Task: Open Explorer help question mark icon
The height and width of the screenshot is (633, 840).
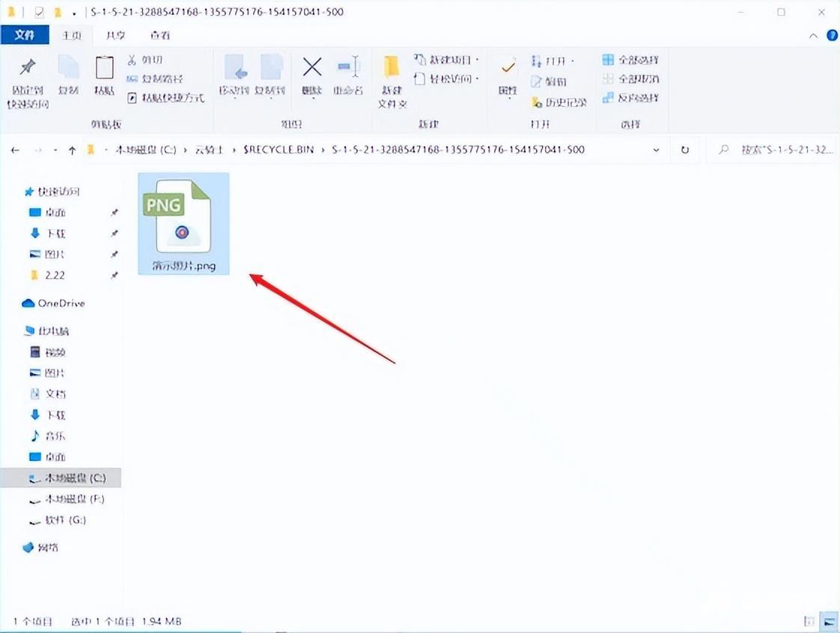Action: tap(832, 35)
